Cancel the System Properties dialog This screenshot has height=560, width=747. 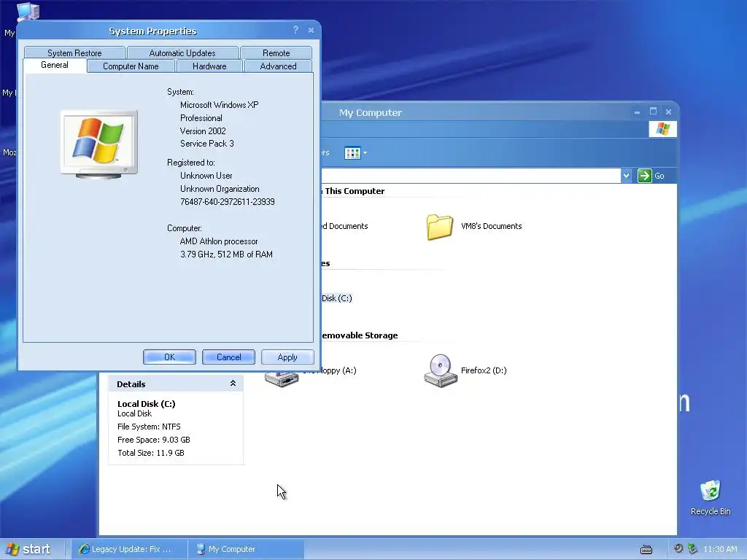tap(228, 357)
